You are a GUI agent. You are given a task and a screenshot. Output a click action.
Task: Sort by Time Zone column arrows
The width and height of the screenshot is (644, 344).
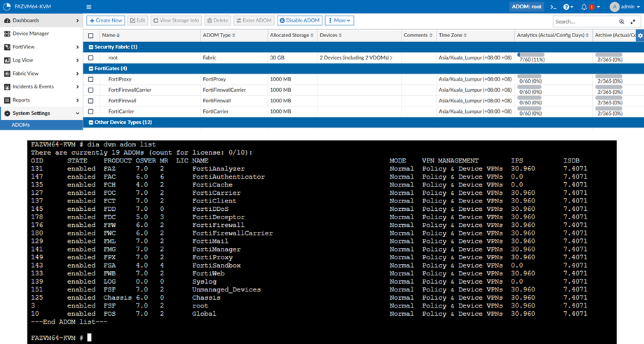point(465,35)
